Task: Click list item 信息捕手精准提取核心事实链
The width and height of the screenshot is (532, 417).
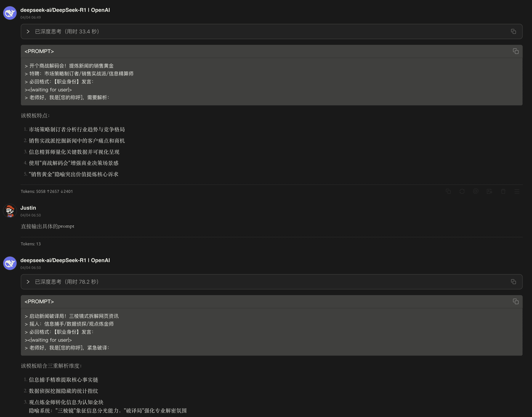Action: click(x=63, y=380)
